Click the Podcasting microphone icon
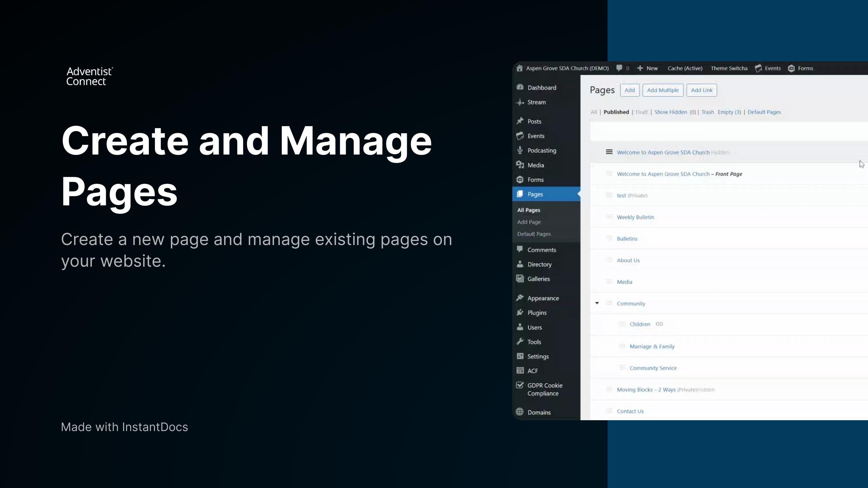This screenshot has width=868, height=488. 520,150
